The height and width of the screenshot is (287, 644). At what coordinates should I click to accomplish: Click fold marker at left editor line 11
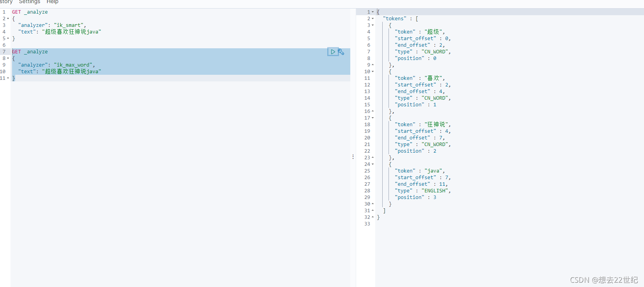click(8, 78)
